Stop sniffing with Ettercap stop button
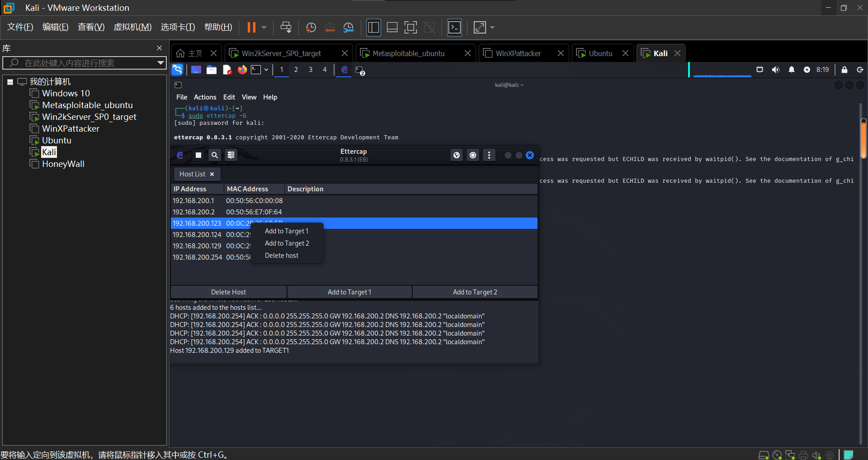This screenshot has width=868, height=460. point(198,155)
